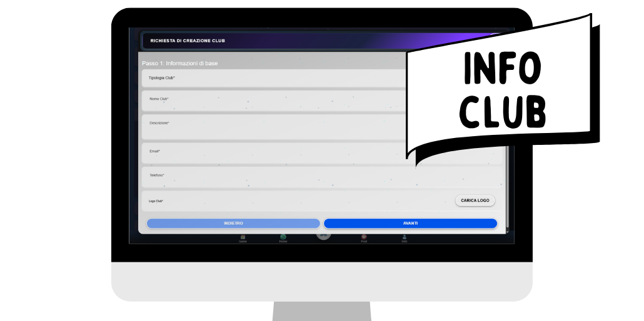Image resolution: width=644 pixels, height=321 pixels.
Task: Click the INFO CLUB flag banner
Action: [x=500, y=91]
